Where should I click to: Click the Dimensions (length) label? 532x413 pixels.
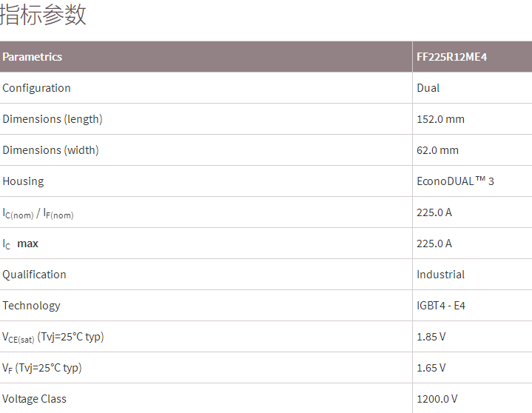(53, 119)
